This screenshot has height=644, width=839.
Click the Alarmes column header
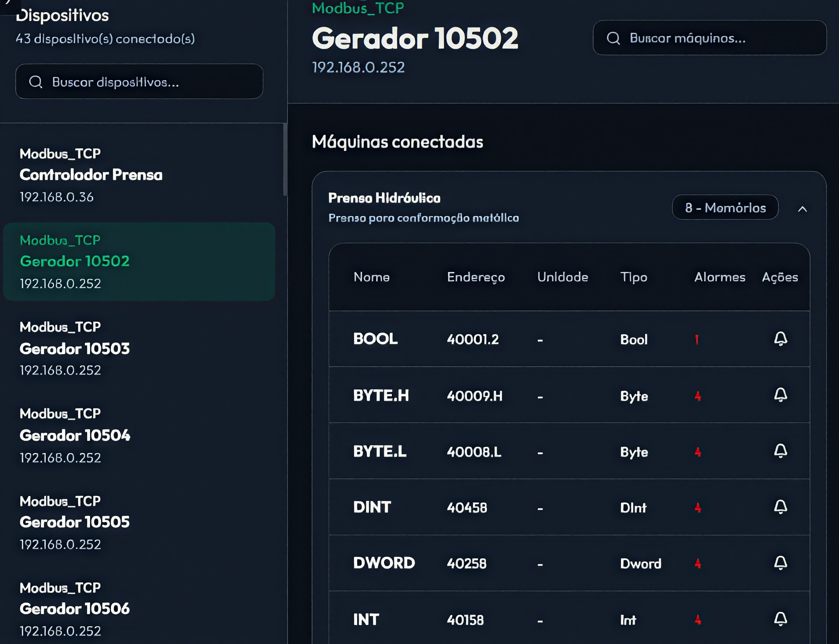click(x=720, y=277)
